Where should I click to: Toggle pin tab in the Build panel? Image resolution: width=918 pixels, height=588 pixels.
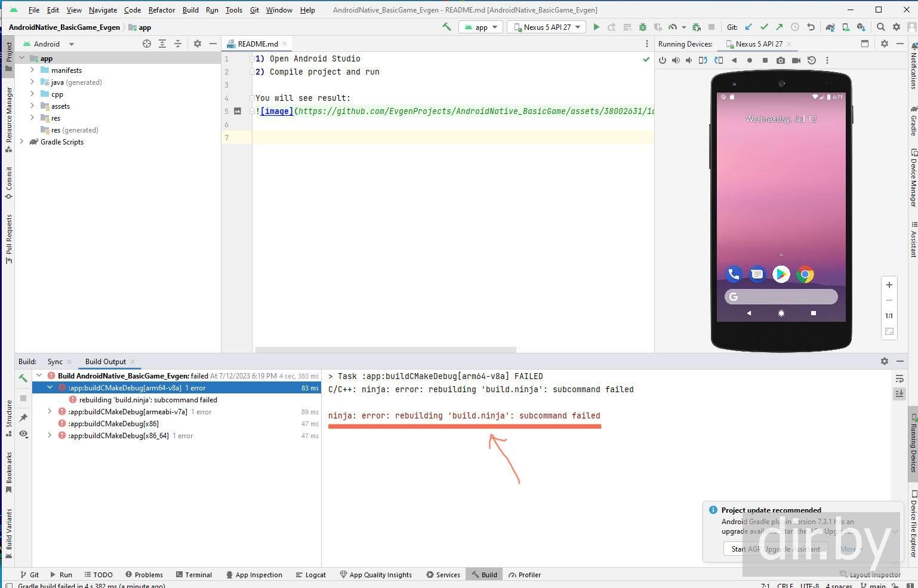click(23, 417)
